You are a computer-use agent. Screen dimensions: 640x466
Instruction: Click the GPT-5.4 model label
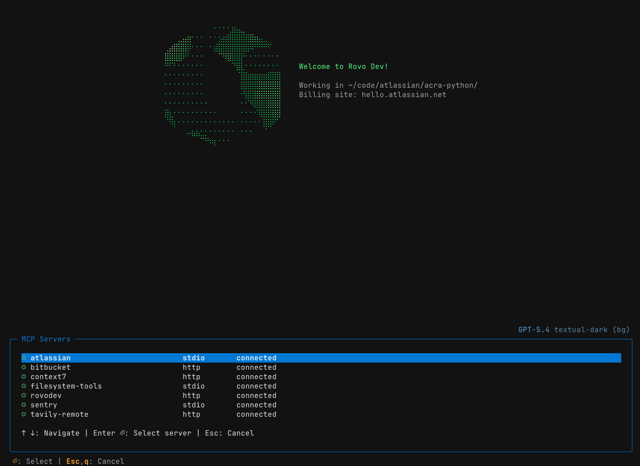(x=534, y=330)
